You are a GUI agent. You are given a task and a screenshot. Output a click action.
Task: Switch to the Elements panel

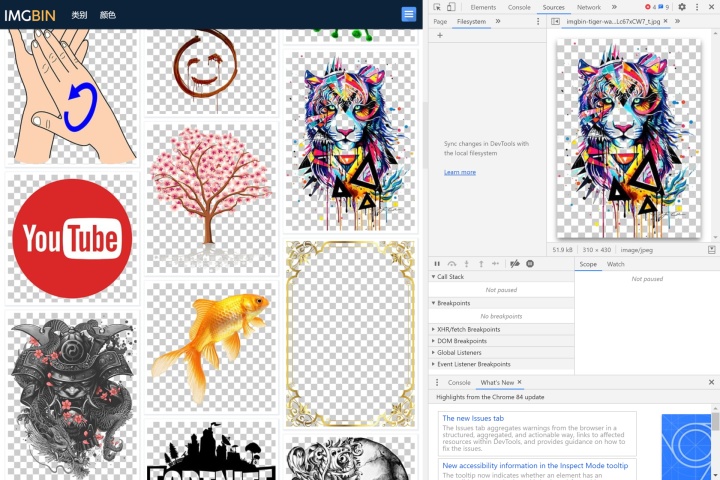[483, 7]
